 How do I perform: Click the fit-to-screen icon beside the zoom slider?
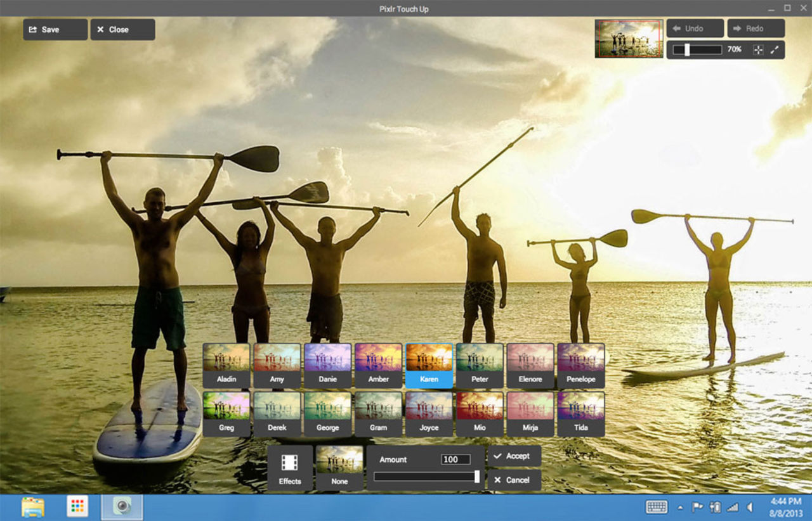[x=759, y=49]
